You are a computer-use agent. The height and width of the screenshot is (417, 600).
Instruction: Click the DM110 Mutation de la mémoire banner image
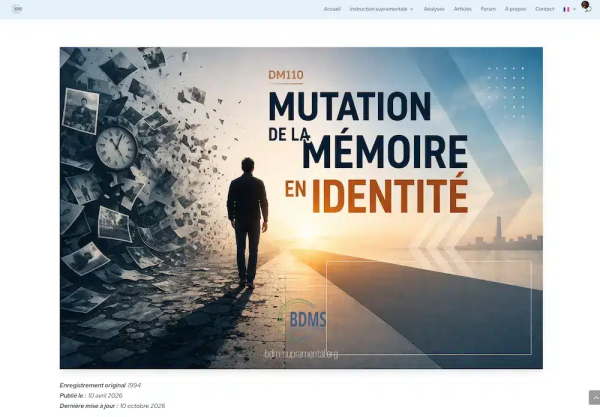301,208
